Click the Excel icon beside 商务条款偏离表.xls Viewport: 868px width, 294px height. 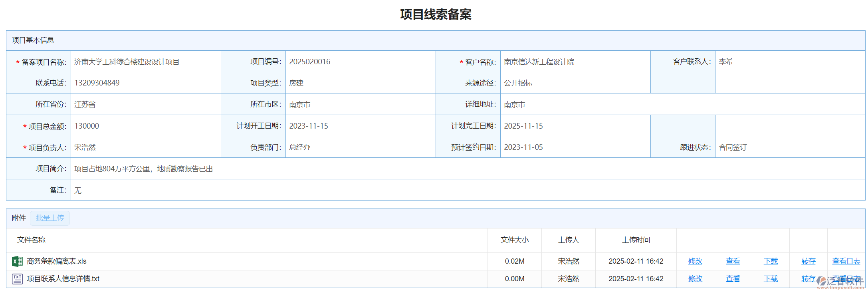click(17, 261)
